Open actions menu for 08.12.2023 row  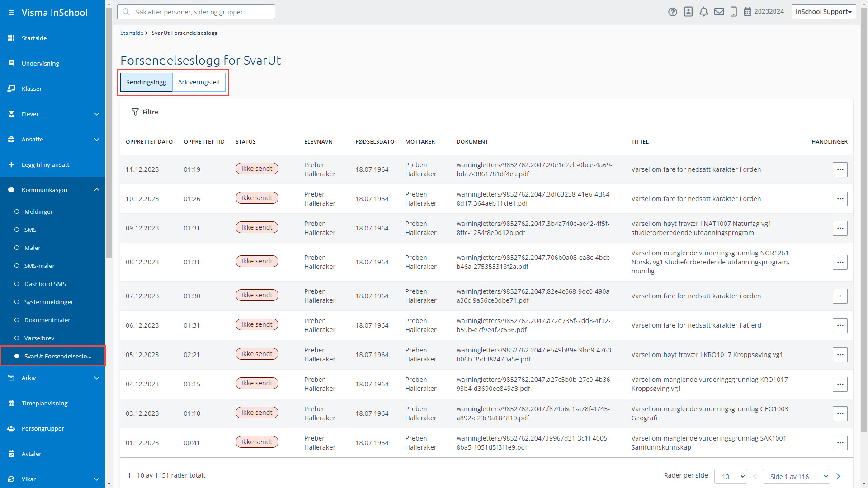click(840, 262)
